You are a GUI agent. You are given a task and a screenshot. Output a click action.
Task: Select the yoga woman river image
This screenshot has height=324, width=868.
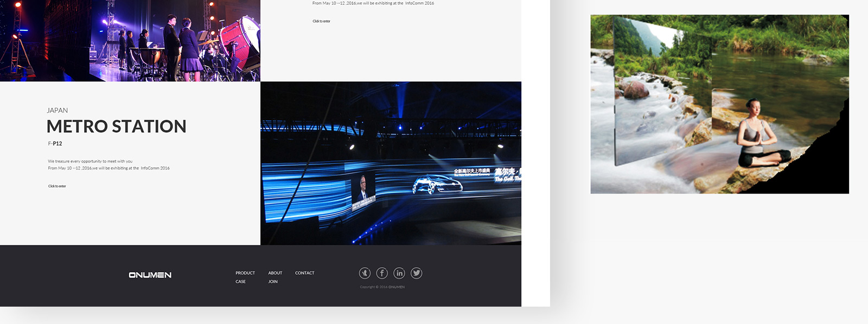719,104
